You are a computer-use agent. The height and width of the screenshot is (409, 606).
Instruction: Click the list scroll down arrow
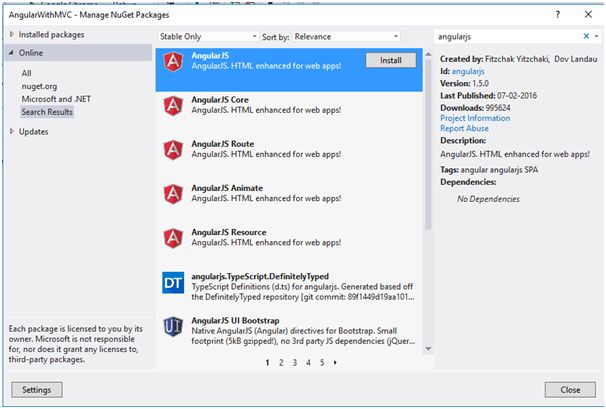pos(428,349)
